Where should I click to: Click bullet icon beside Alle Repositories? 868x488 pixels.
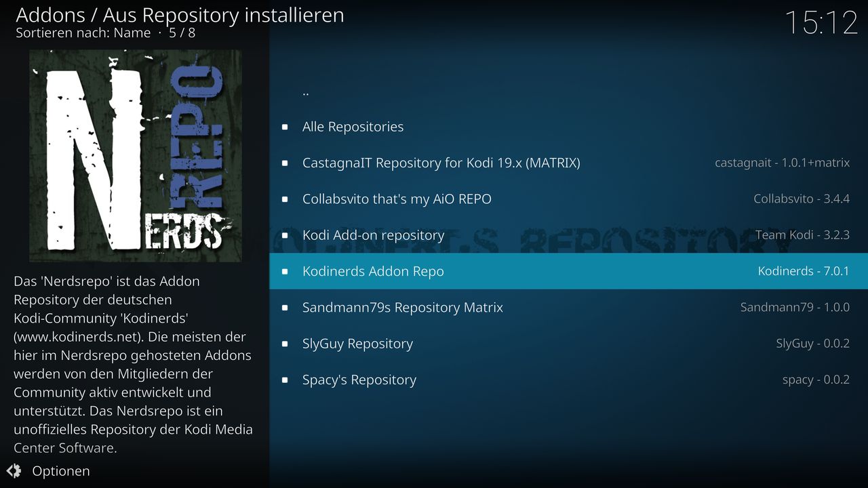point(285,127)
